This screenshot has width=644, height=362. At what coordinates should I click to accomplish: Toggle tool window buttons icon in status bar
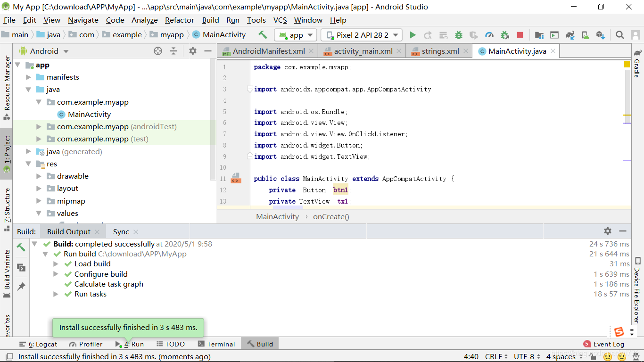[8, 357]
